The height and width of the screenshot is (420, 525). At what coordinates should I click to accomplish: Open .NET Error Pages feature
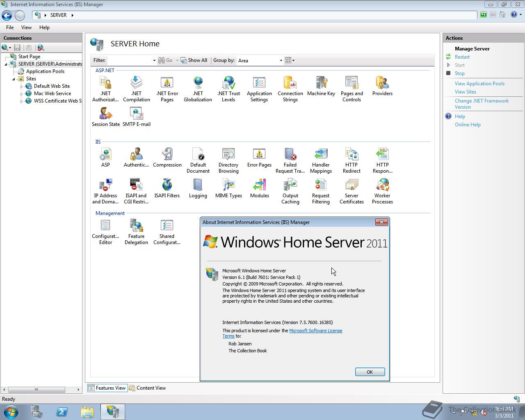click(167, 89)
